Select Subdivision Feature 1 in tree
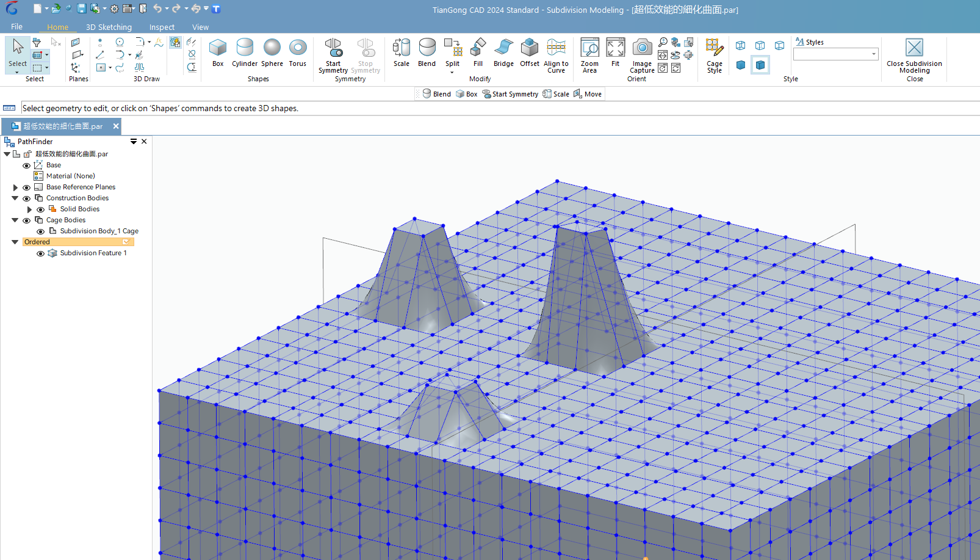 click(93, 253)
